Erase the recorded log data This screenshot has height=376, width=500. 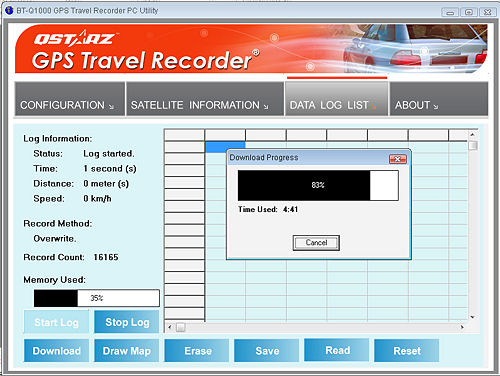pos(197,351)
